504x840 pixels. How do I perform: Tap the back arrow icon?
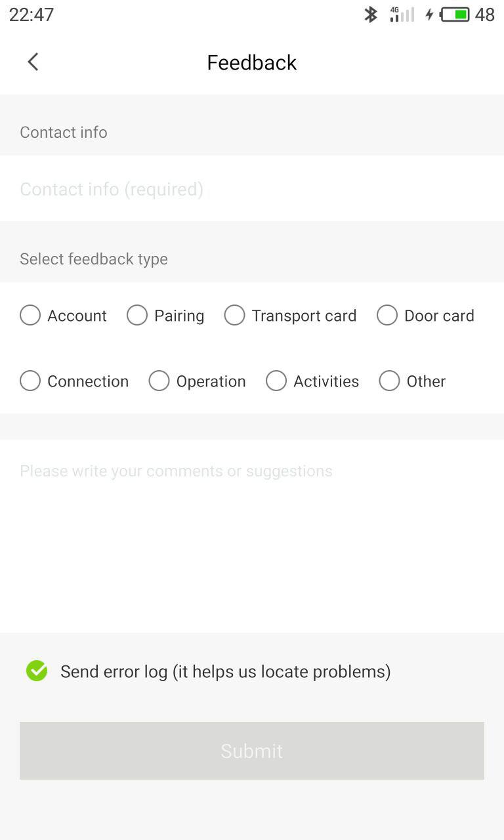33,62
